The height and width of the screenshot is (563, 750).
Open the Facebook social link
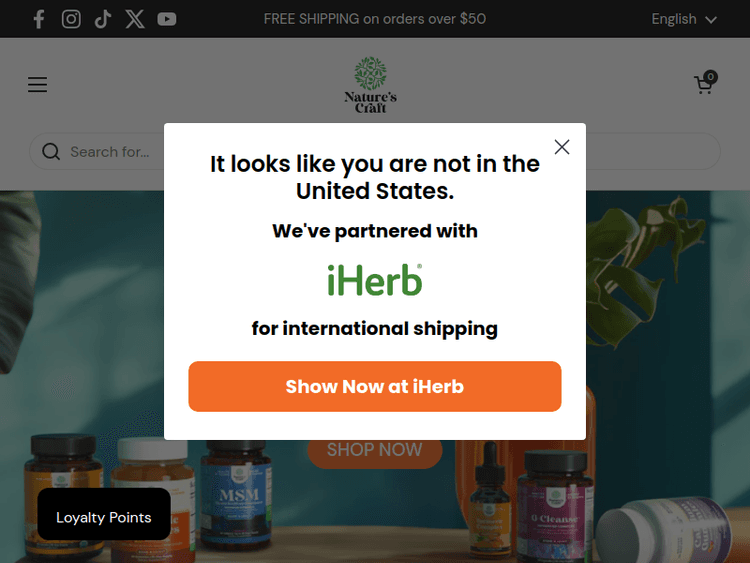pyautogui.click(x=39, y=19)
